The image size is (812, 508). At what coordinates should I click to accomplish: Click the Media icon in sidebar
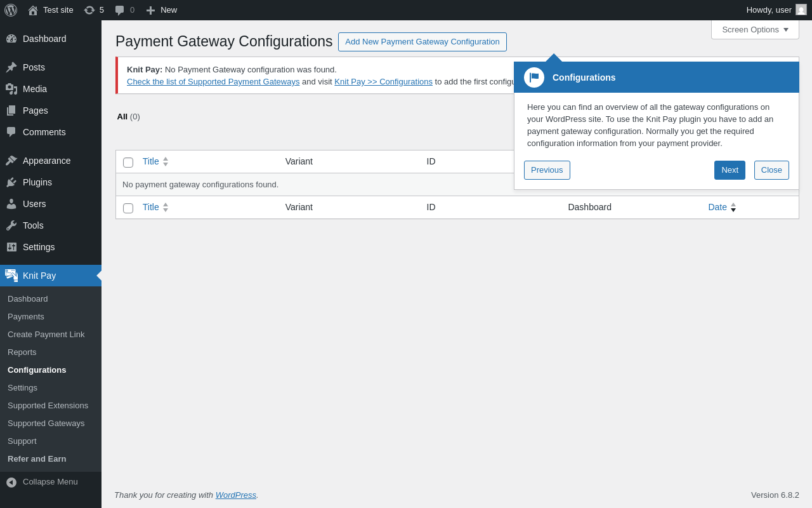pyautogui.click(x=11, y=89)
